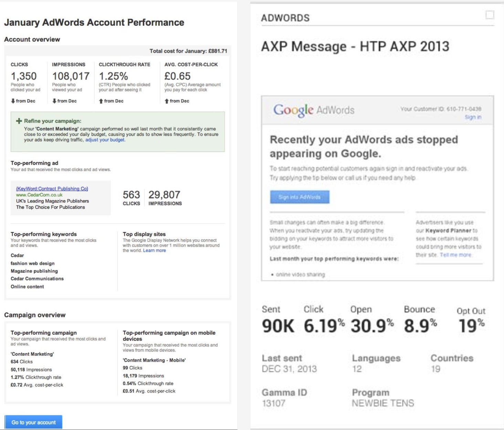The width and height of the screenshot is (504, 430).
Task: Click the 'fashion web design' keyword
Action: point(33,263)
